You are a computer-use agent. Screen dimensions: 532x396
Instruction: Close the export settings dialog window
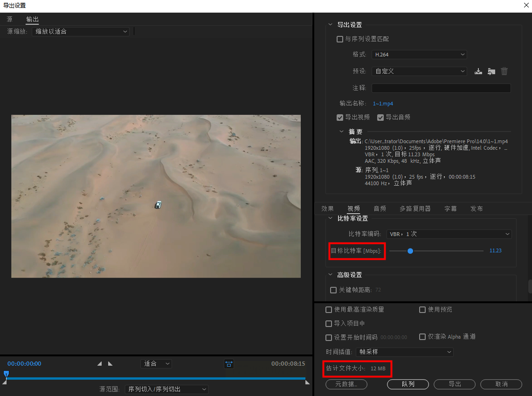coord(526,6)
